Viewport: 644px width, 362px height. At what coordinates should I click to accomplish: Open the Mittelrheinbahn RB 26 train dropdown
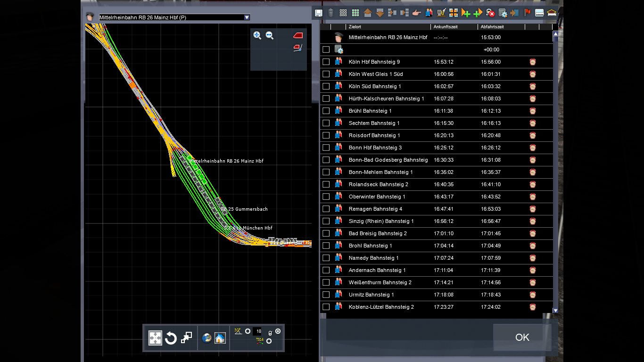[x=247, y=17]
